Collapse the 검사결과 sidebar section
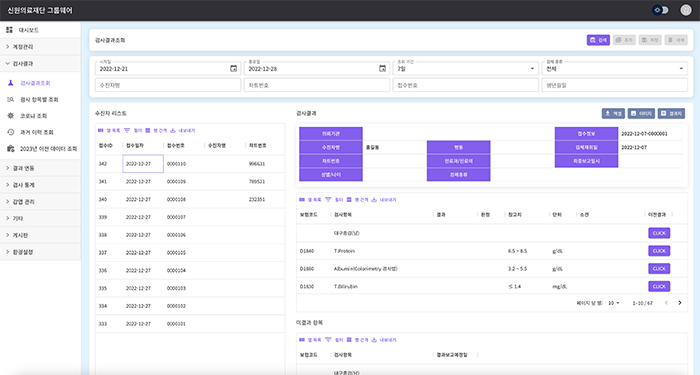Image resolution: width=700 pixels, height=375 pixels. (40, 63)
